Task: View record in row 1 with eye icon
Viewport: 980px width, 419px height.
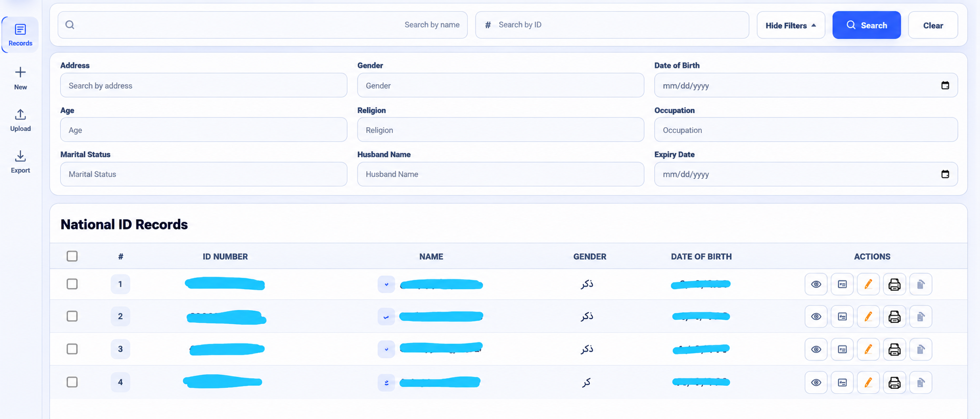Action: click(816, 284)
